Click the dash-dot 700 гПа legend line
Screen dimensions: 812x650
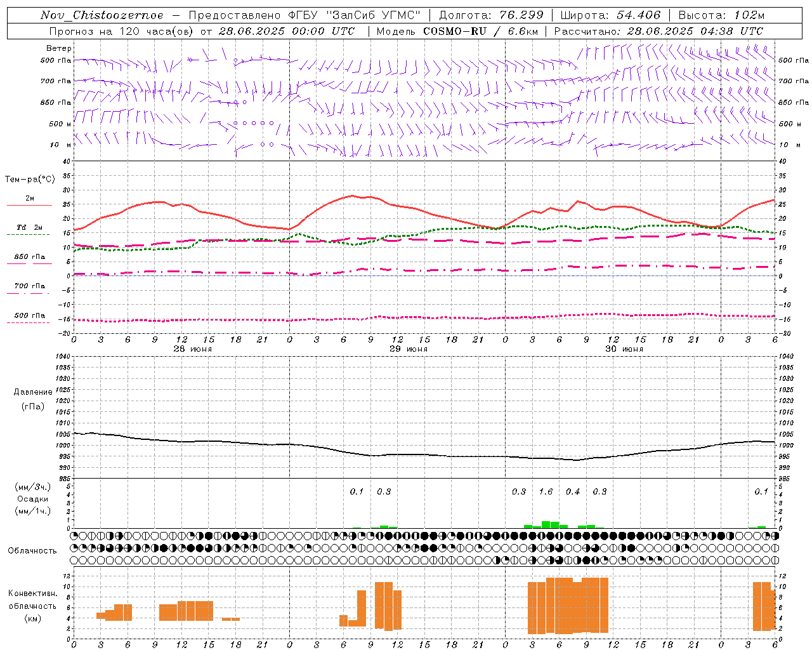(29, 293)
